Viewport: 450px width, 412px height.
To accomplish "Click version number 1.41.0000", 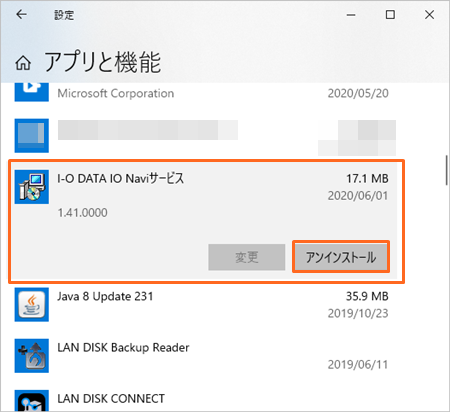I will tap(82, 213).
